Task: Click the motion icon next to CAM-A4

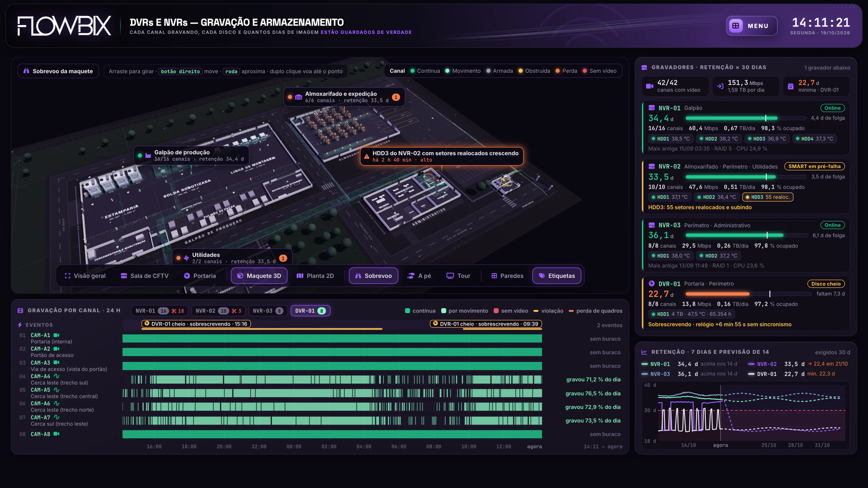Action: coord(56,376)
